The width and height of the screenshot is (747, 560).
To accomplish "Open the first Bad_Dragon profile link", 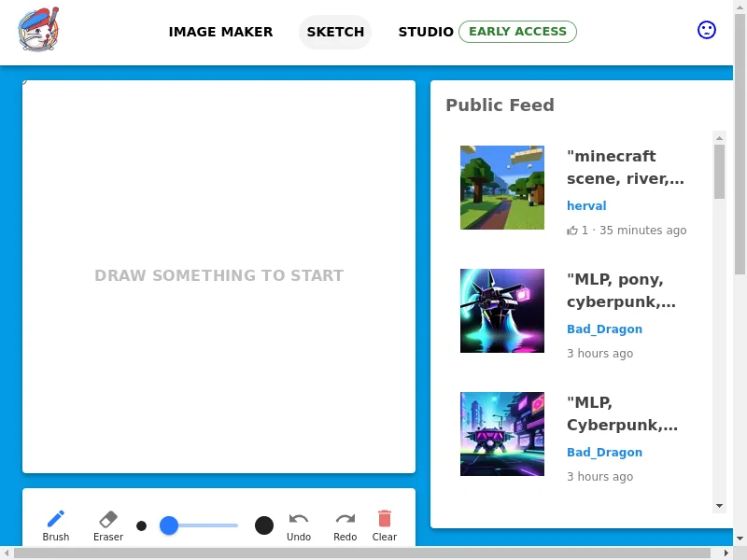I will click(x=604, y=329).
